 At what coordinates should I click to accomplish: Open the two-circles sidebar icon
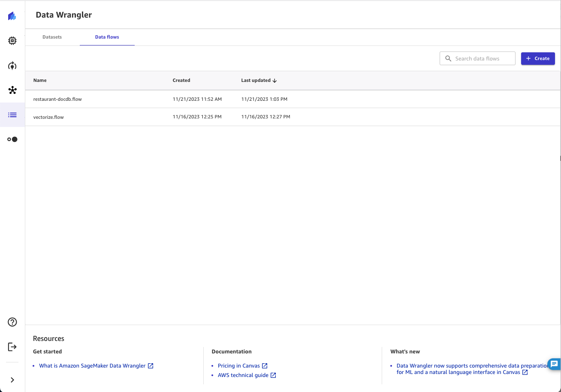pos(12,139)
